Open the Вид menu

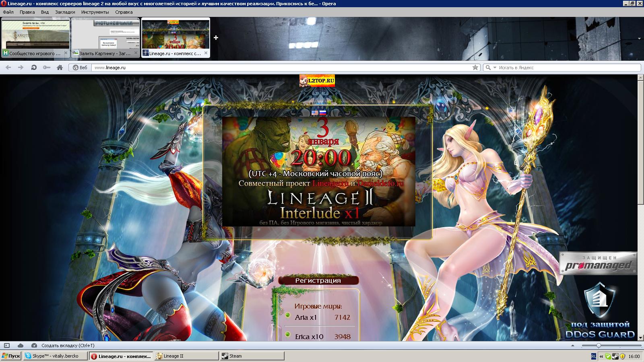45,12
